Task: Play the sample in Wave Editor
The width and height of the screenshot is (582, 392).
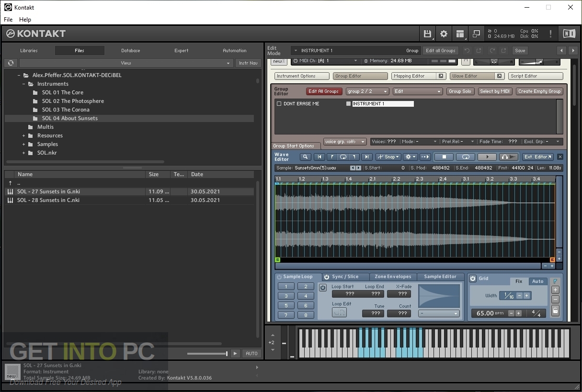Action: (x=487, y=157)
